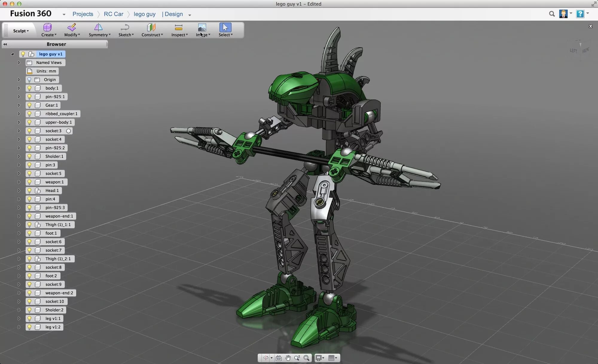
Task: Turn on Origin folder lightbulb
Action: 29,80
